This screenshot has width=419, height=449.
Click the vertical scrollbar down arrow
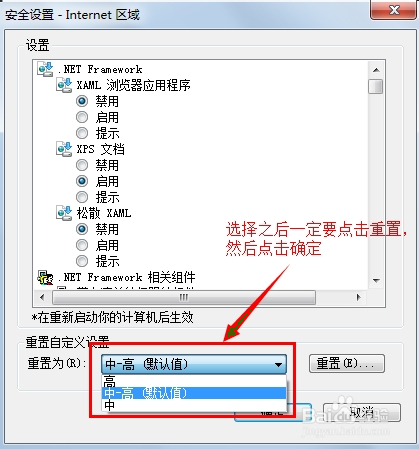(377, 281)
